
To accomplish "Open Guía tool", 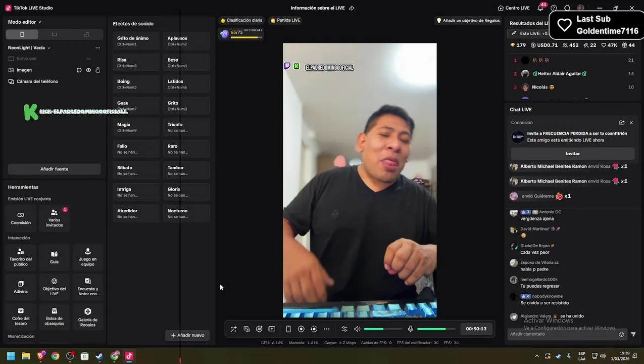I will point(54,258).
